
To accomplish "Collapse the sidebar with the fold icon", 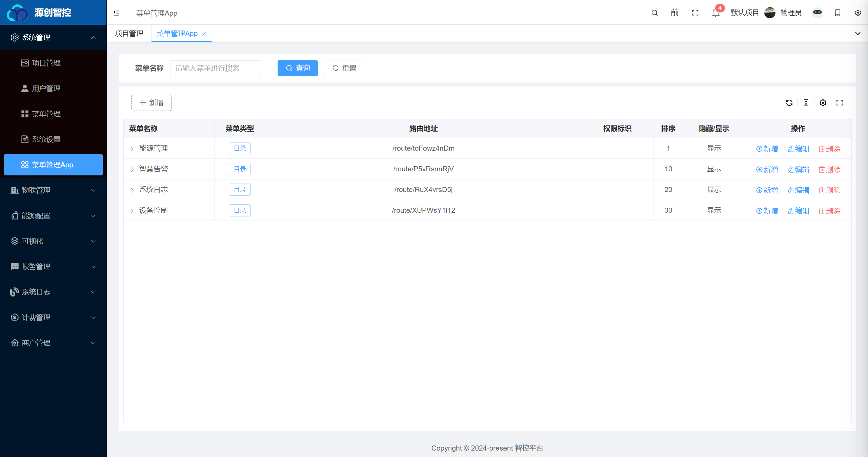I will click(x=116, y=13).
